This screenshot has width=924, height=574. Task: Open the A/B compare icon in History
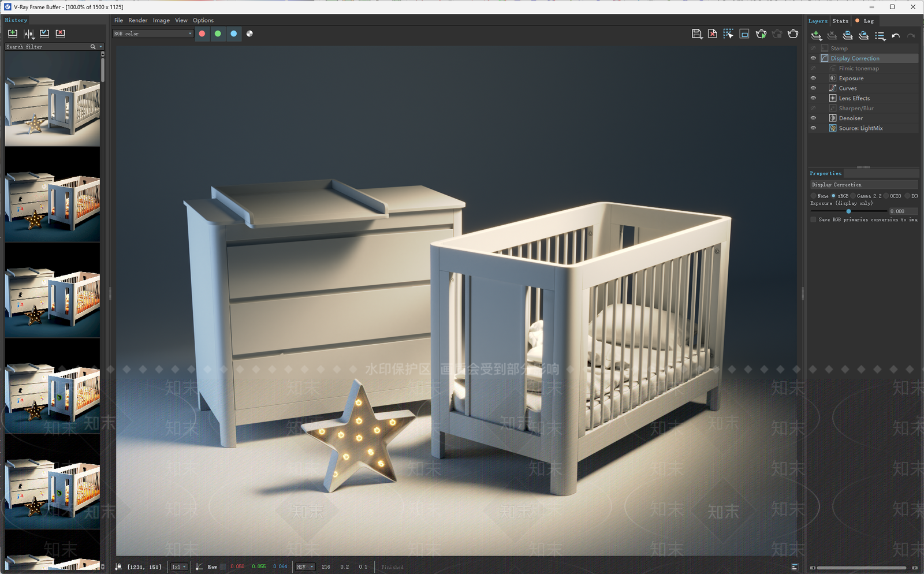pos(29,33)
